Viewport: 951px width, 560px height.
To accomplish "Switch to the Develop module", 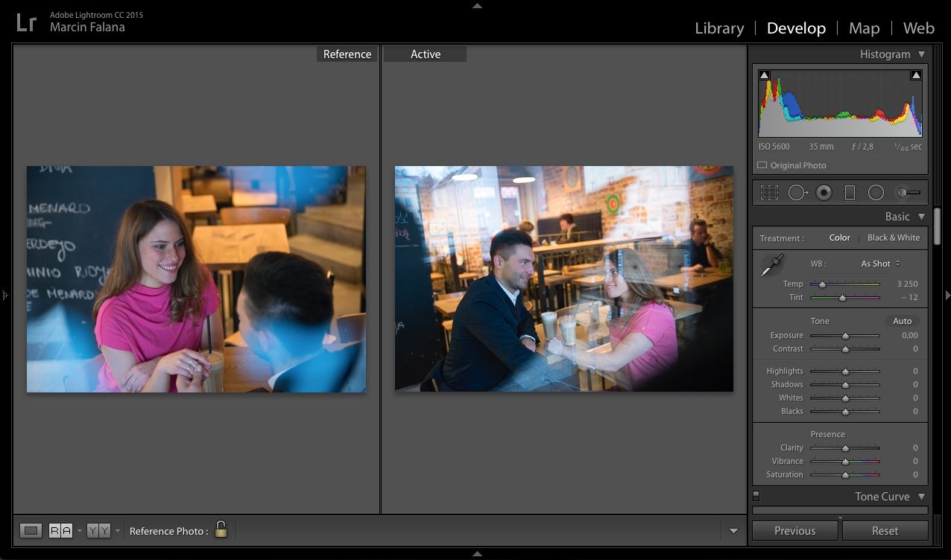I will coord(796,28).
